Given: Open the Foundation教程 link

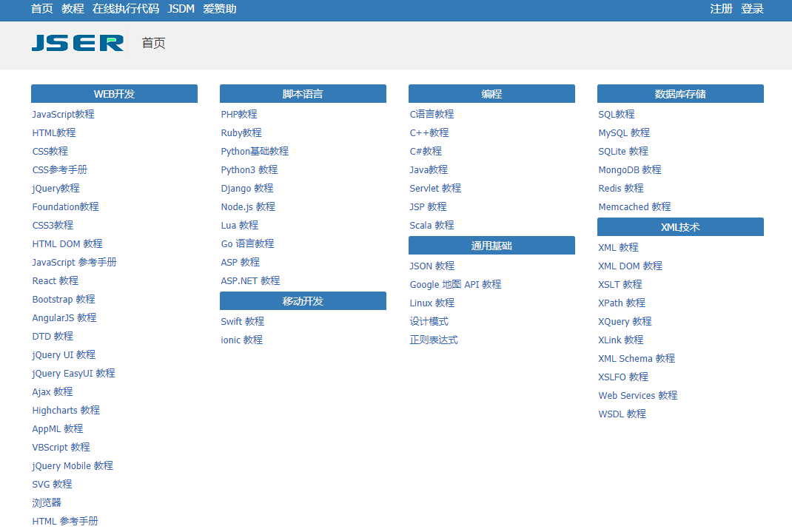Looking at the screenshot, I should [x=66, y=207].
